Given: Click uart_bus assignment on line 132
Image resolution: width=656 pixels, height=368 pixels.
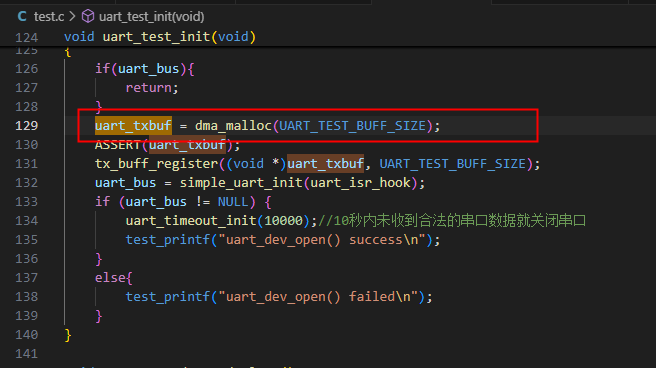Looking at the screenshot, I should [x=126, y=183].
